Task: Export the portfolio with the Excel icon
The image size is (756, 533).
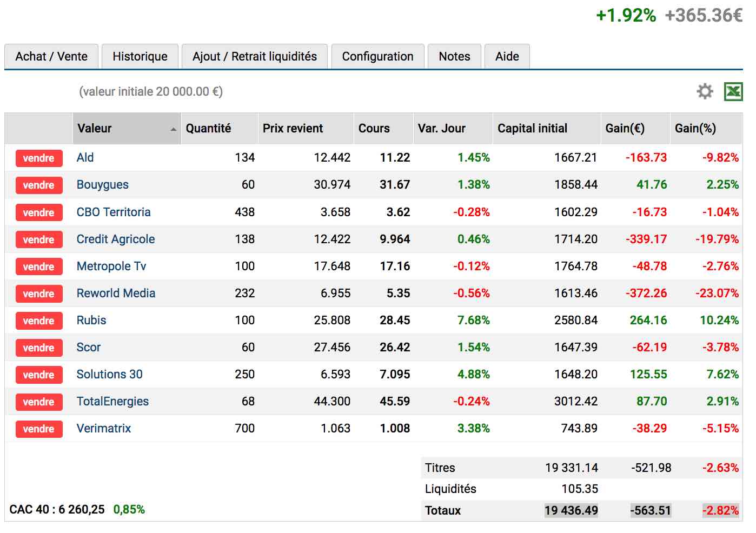Action: click(x=733, y=91)
